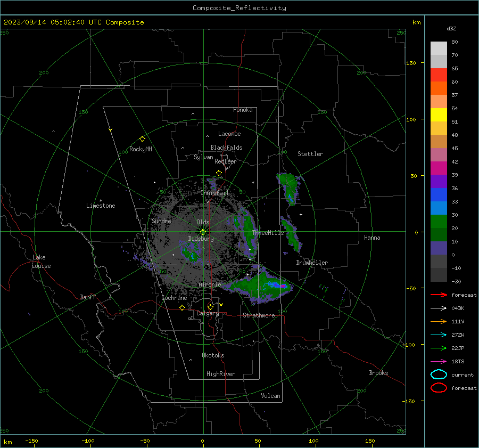The height and width of the screenshot is (448, 479).
Task: Click the red forecast arrow in legend
Action: (x=439, y=295)
